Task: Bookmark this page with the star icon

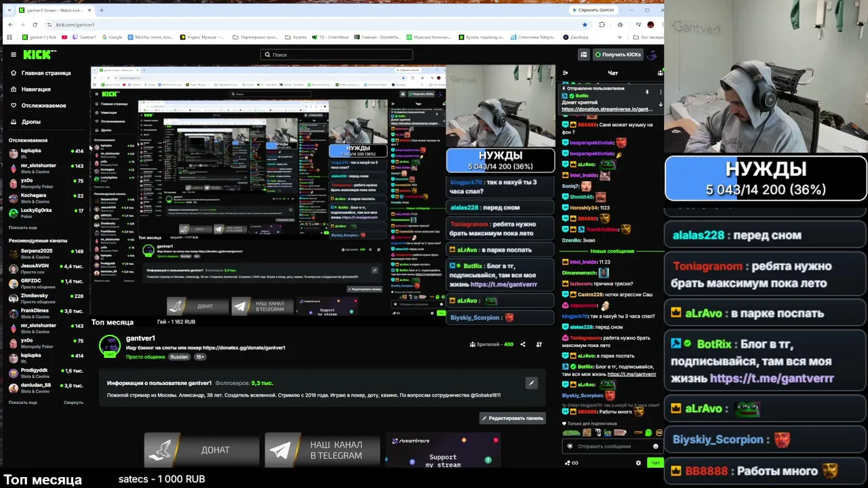Action: click(585, 24)
